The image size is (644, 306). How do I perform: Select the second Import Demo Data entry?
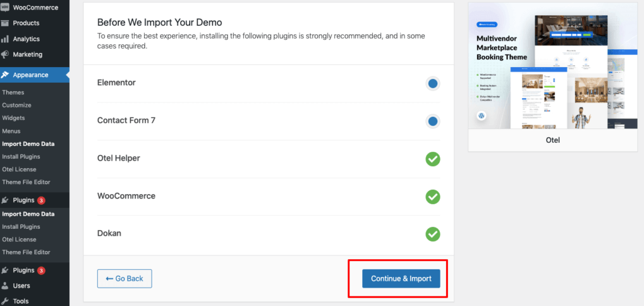point(28,214)
